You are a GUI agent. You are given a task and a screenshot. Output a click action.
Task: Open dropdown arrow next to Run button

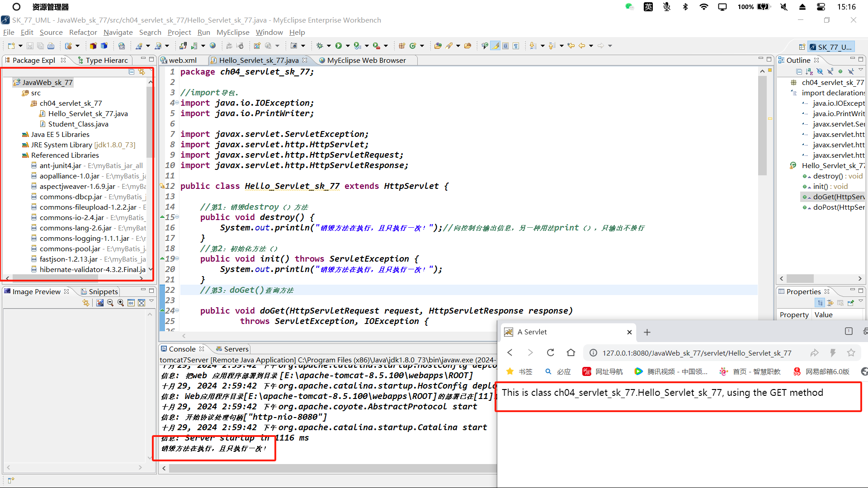tap(348, 46)
